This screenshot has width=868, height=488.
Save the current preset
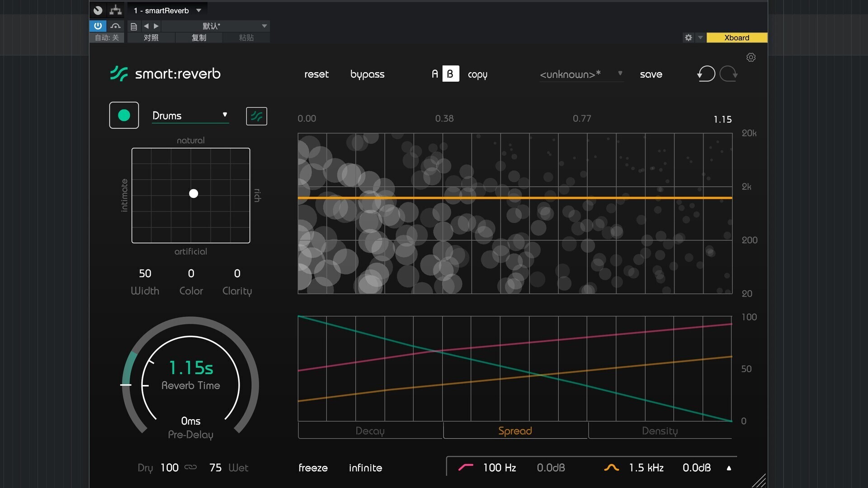click(x=651, y=74)
